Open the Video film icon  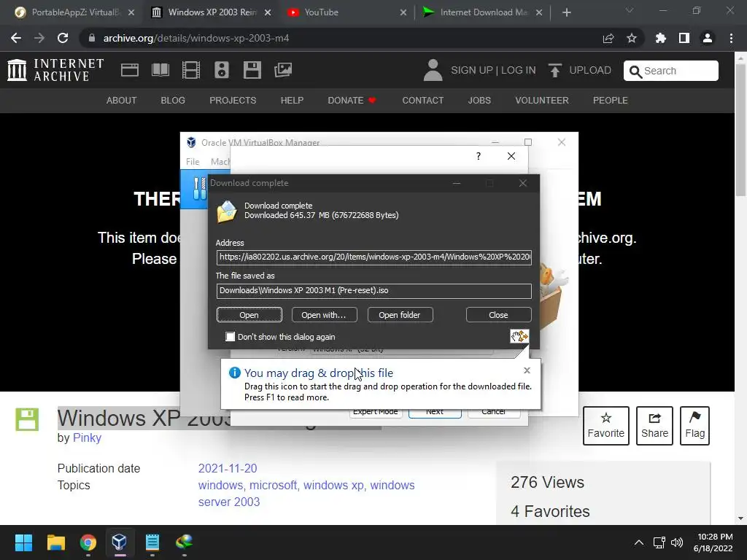coord(190,70)
